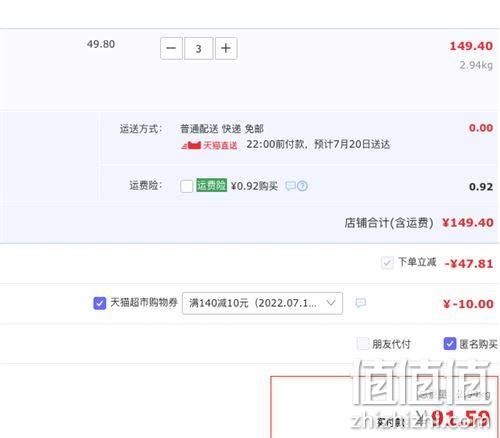
Task: Open the chat bubble icon beside ¥0.92购买
Action: pos(290,186)
